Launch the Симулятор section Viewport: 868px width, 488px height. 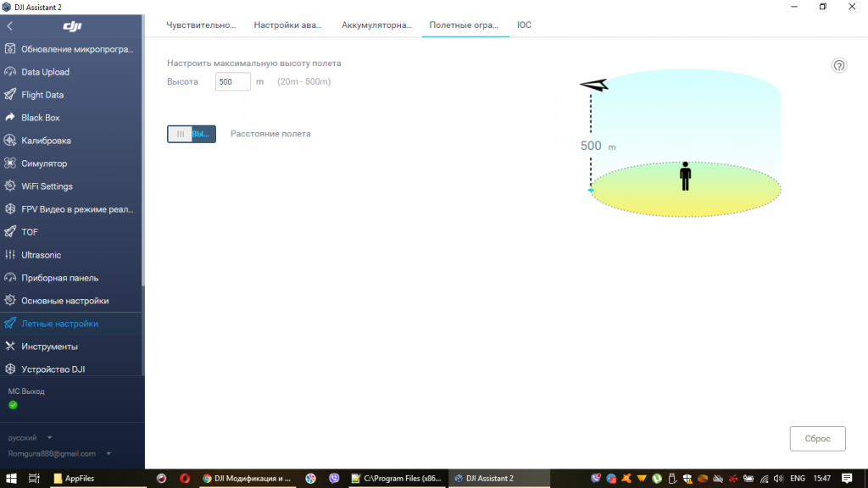click(44, 164)
